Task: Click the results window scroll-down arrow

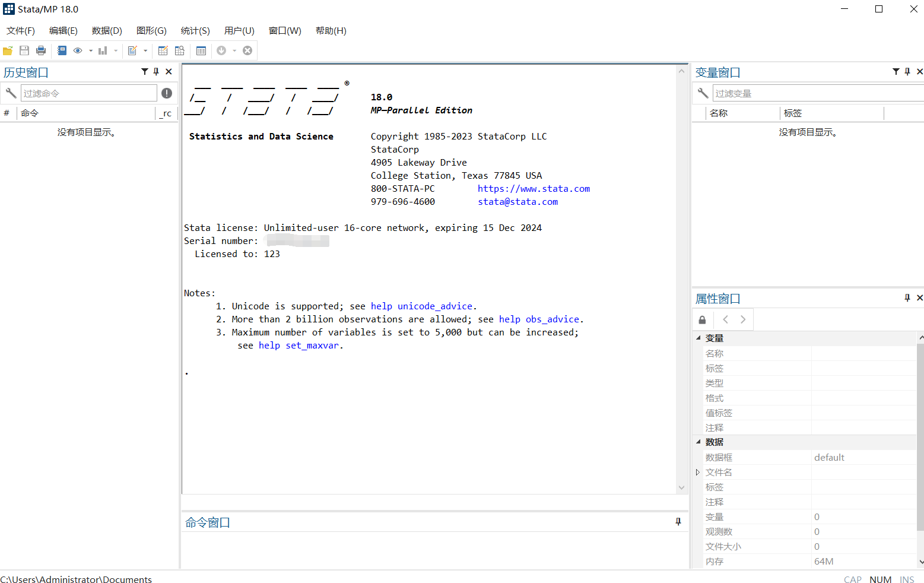Action: [x=681, y=487]
